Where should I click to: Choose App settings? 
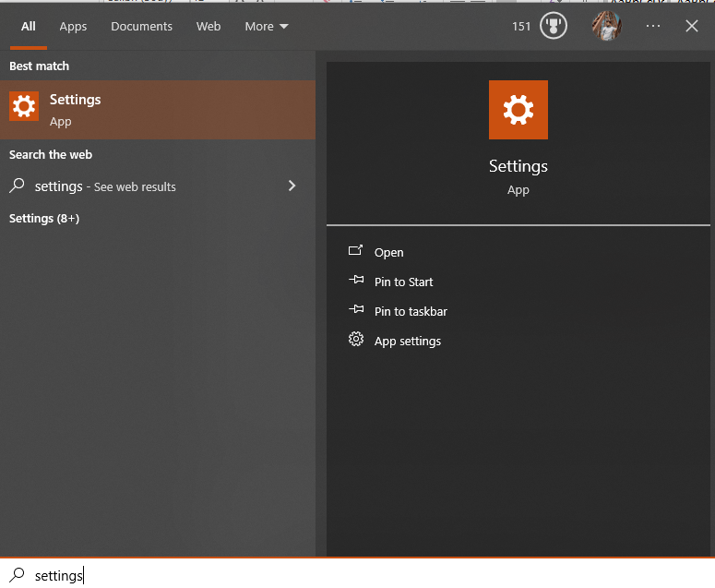407,342
